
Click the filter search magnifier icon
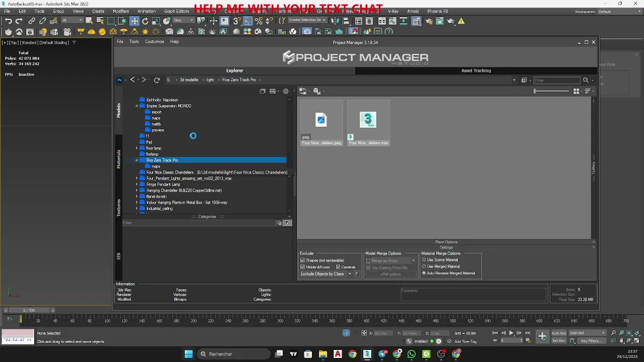point(586,80)
